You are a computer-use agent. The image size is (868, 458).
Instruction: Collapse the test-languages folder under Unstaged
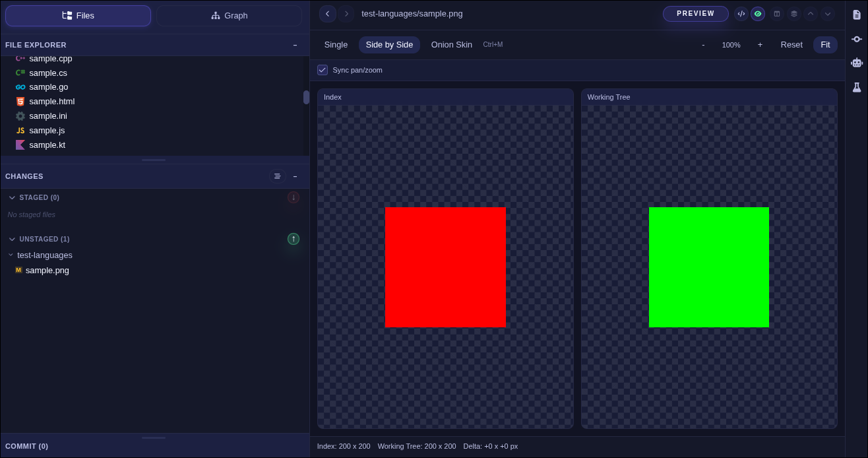click(11, 255)
